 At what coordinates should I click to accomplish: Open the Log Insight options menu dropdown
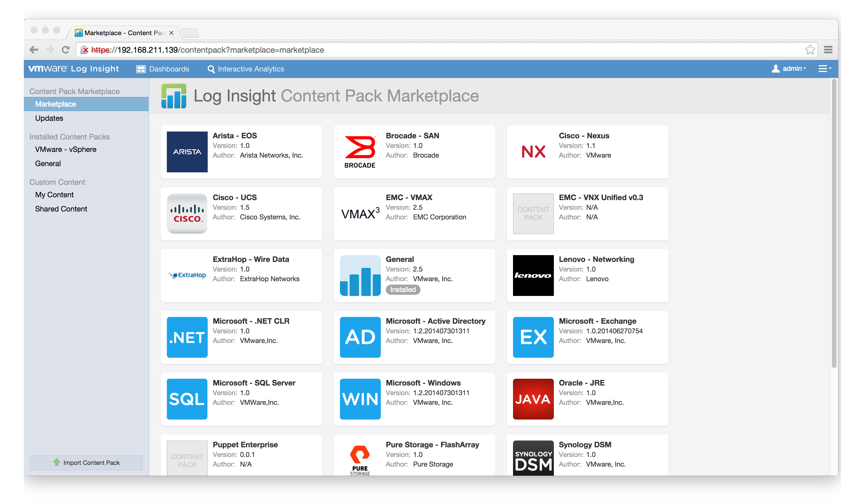(x=825, y=69)
